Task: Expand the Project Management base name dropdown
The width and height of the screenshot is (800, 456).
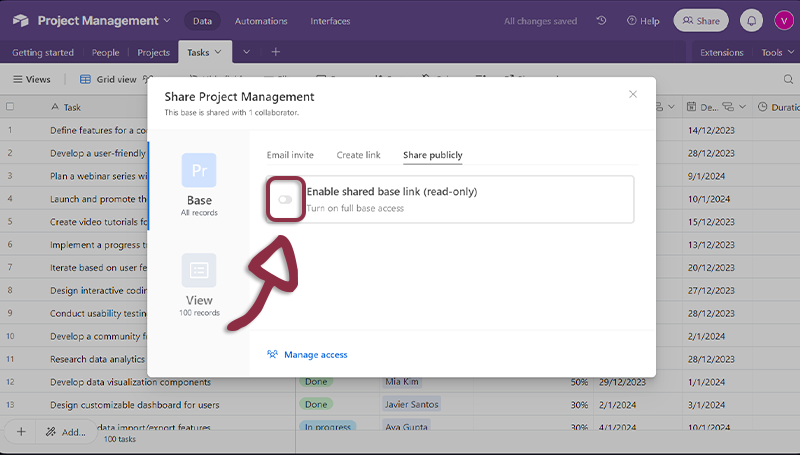Action: pos(166,21)
